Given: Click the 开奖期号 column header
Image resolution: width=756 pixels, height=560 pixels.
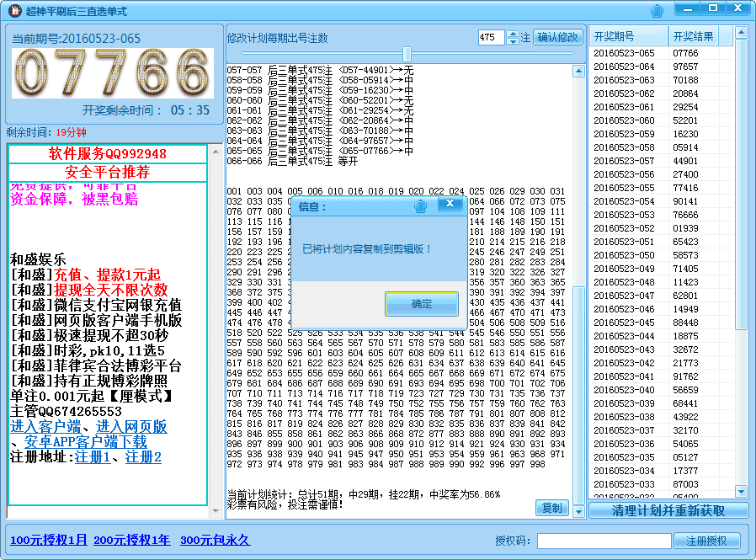Looking at the screenshot, I should click(627, 37).
